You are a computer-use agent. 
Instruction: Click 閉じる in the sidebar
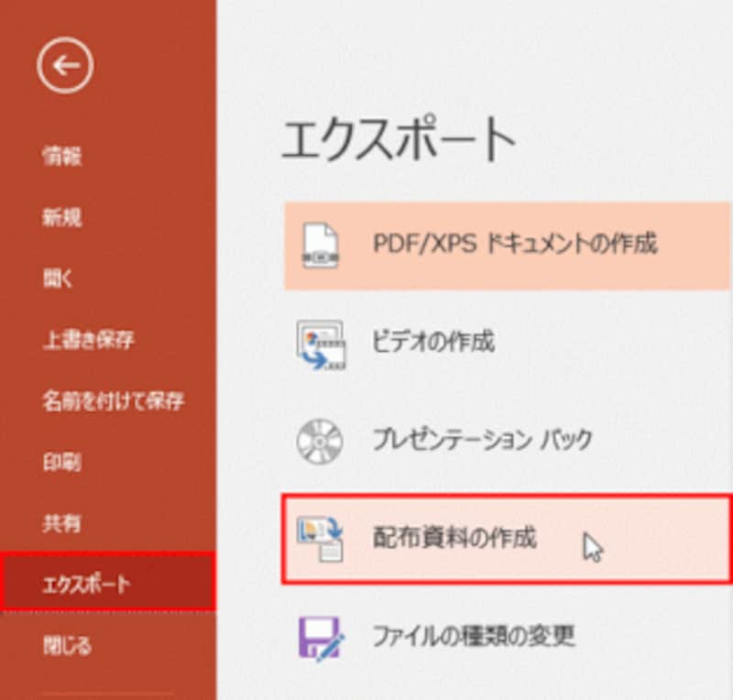(67, 645)
